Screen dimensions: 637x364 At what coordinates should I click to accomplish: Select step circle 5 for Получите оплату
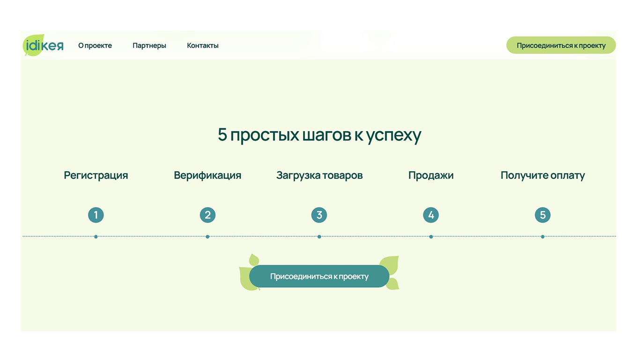tap(542, 215)
